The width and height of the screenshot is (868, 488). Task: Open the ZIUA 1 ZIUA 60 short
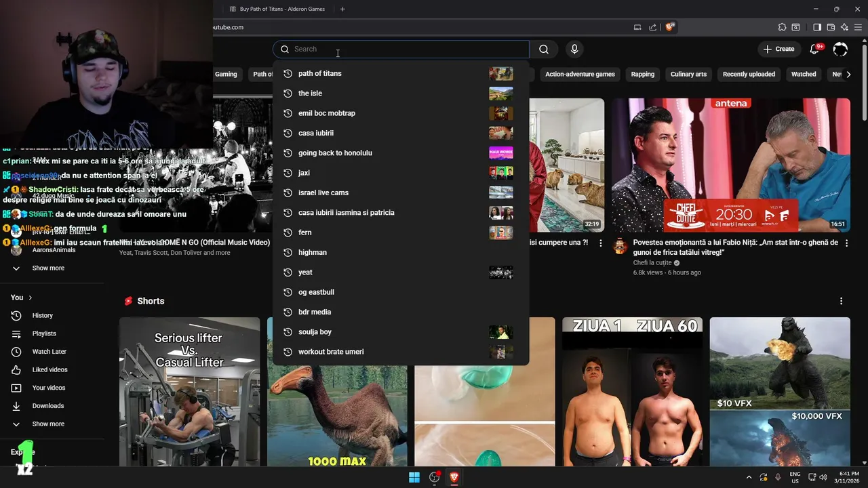(632, 392)
